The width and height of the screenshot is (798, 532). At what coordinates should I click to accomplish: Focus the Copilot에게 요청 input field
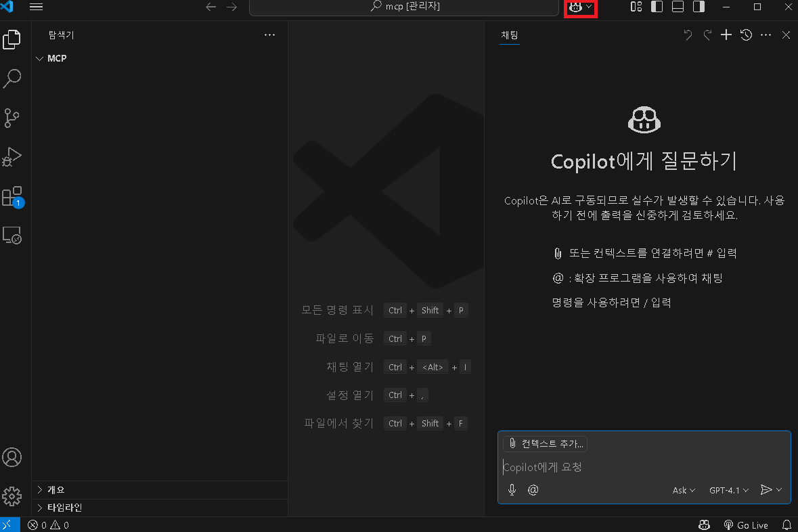pyautogui.click(x=644, y=467)
